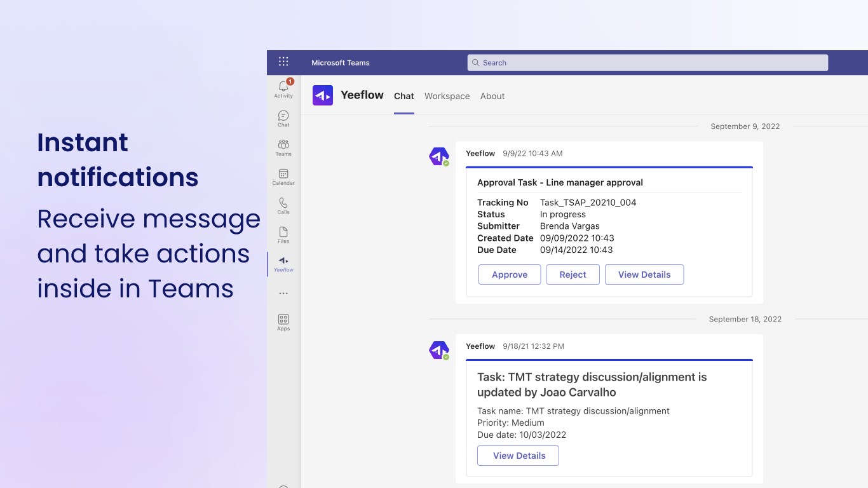Open the About tab
Screen dimensions: 868x488
[492, 96]
